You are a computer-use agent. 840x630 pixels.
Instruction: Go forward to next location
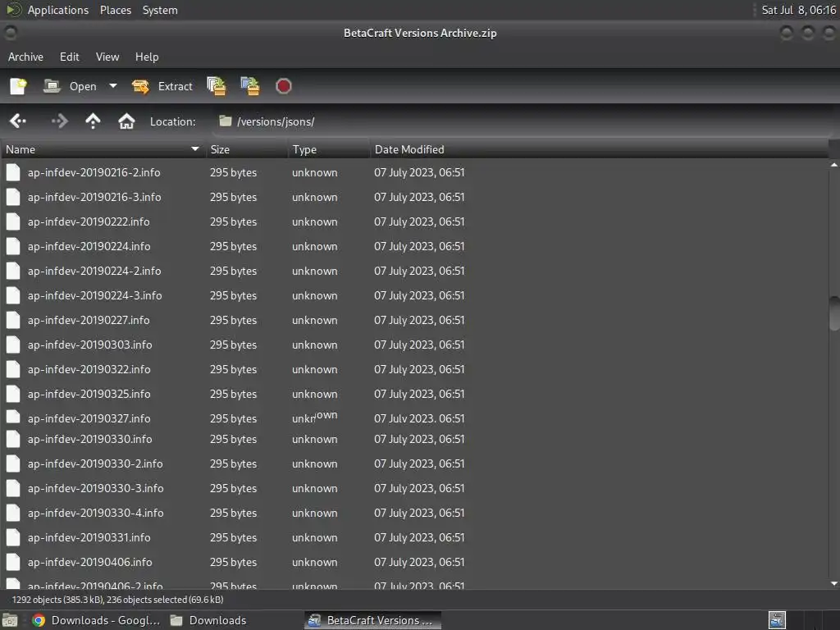[x=59, y=121]
